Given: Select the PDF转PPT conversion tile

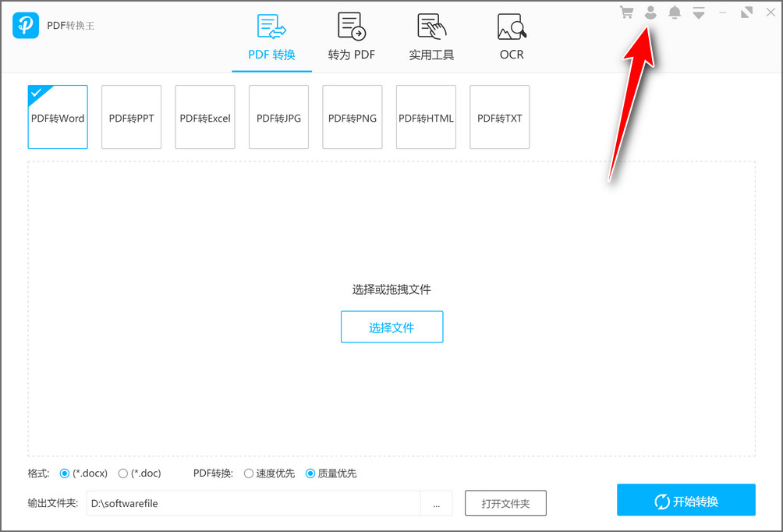Looking at the screenshot, I should 131,118.
